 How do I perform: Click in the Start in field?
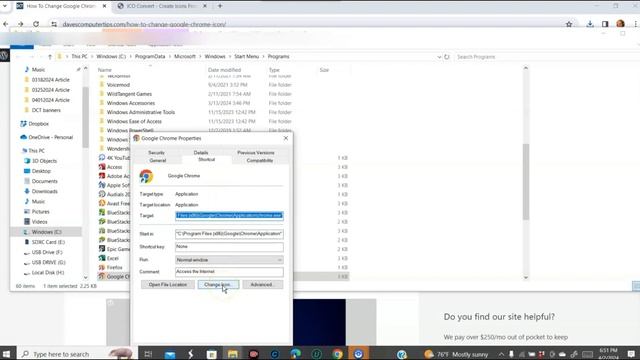[x=229, y=234]
